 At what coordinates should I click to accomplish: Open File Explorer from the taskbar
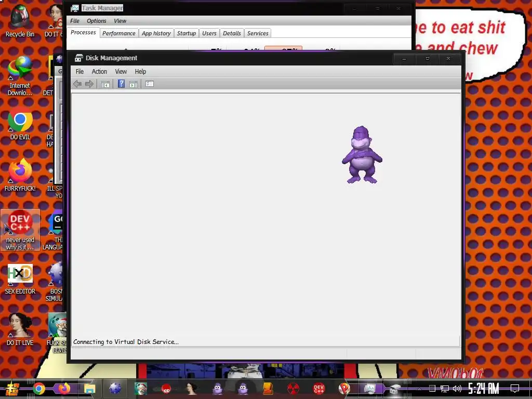89,389
